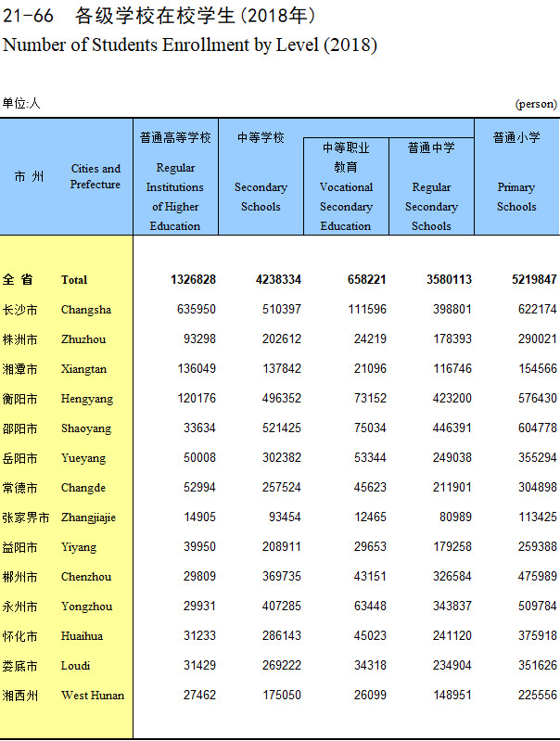Select Hengyang regular secondary value 423200
The height and width of the screenshot is (741, 560).
tap(452, 399)
